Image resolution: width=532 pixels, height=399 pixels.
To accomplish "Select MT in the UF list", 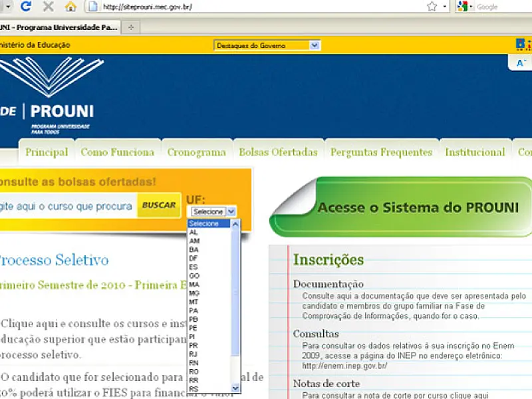I will (209, 302).
